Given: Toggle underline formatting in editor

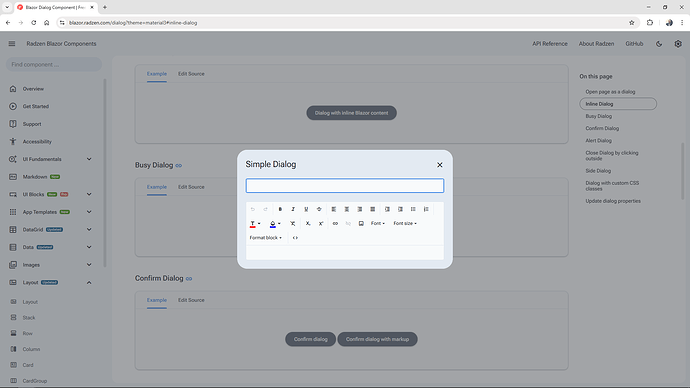Looking at the screenshot, I should coord(306,209).
